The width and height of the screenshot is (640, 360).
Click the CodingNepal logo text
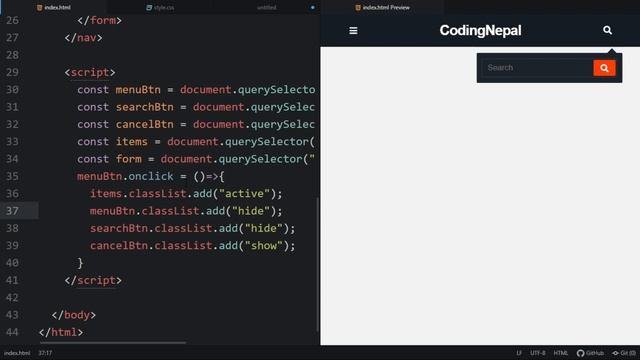click(480, 31)
